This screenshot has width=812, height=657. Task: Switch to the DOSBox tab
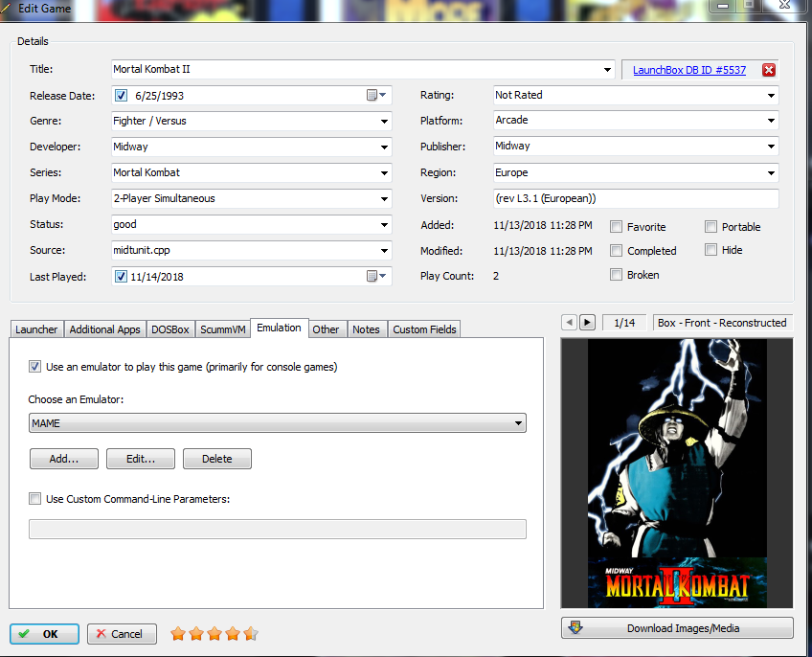click(170, 329)
